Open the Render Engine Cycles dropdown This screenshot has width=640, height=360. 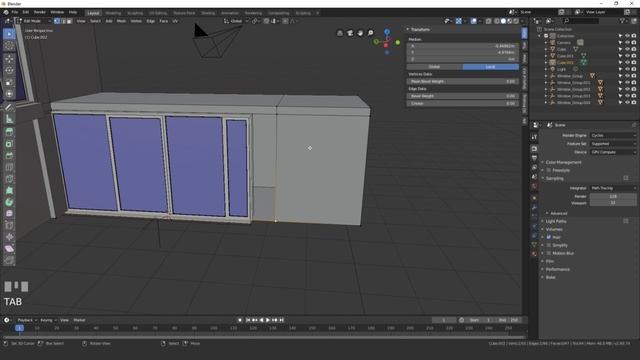(613, 136)
